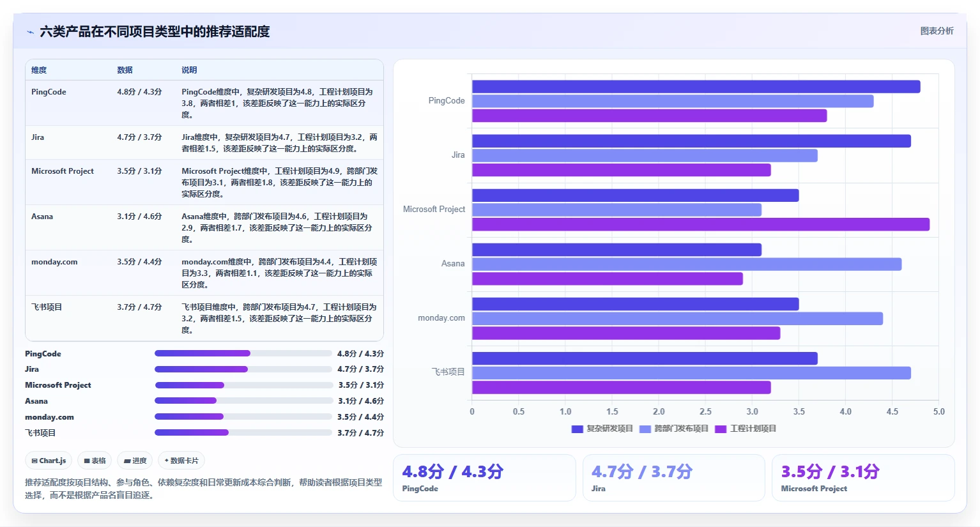Viewport: 980px width, 527px height.
Task: Select Microsoft Project in the table's 维度 column
Action: (x=63, y=171)
